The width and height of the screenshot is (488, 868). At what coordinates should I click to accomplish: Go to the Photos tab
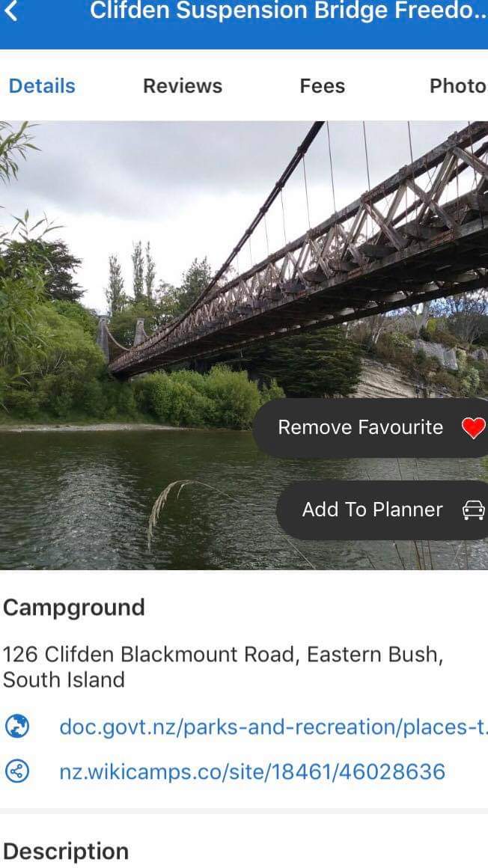click(x=458, y=86)
